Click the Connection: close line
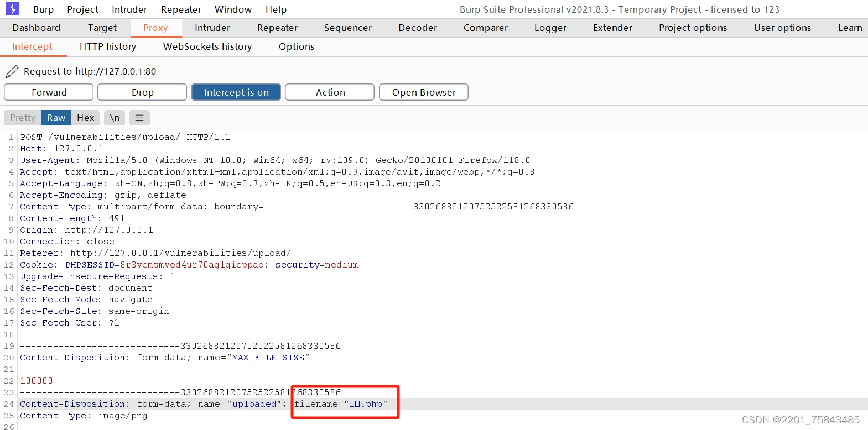This screenshot has height=430, width=868. (67, 242)
